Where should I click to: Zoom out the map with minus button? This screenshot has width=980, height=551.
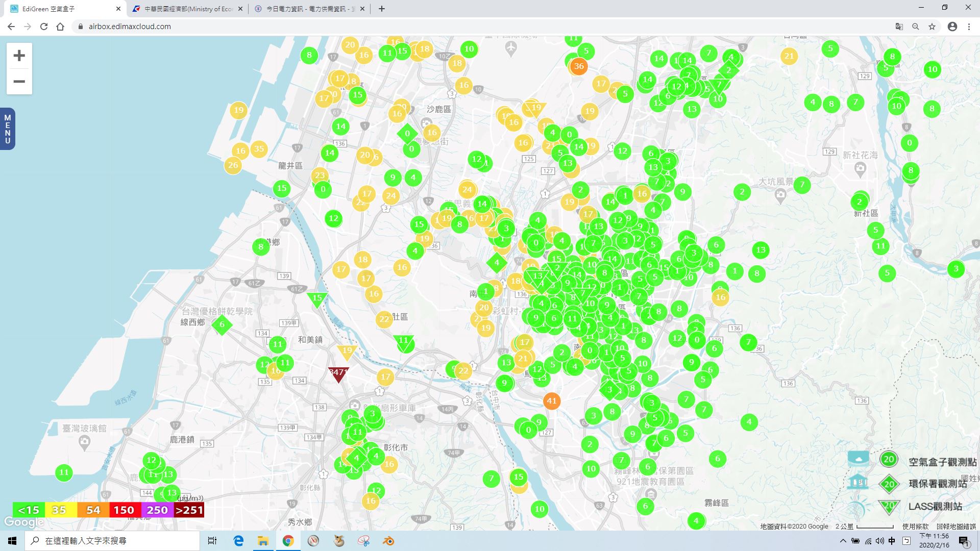tap(19, 82)
